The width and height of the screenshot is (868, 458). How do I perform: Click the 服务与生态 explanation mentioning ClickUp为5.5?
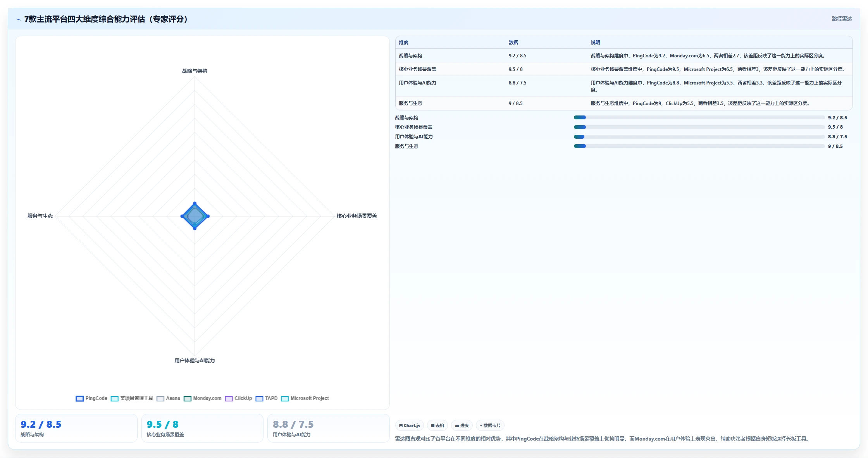click(x=701, y=103)
